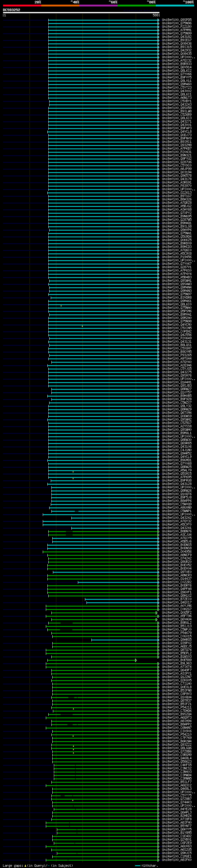Select UniRef100_C0Z2R2 hit name
Viewport: 197px width, 868px height.
pyautogui.click(x=177, y=582)
